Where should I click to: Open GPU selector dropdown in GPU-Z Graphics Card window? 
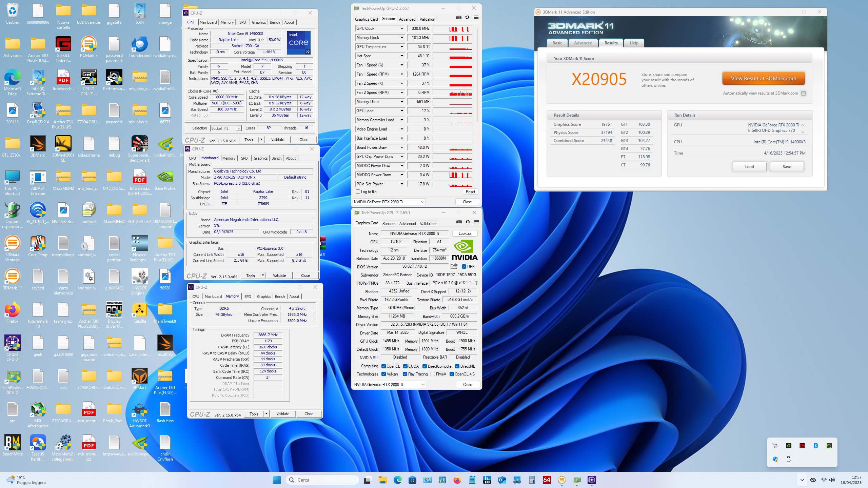click(x=389, y=385)
